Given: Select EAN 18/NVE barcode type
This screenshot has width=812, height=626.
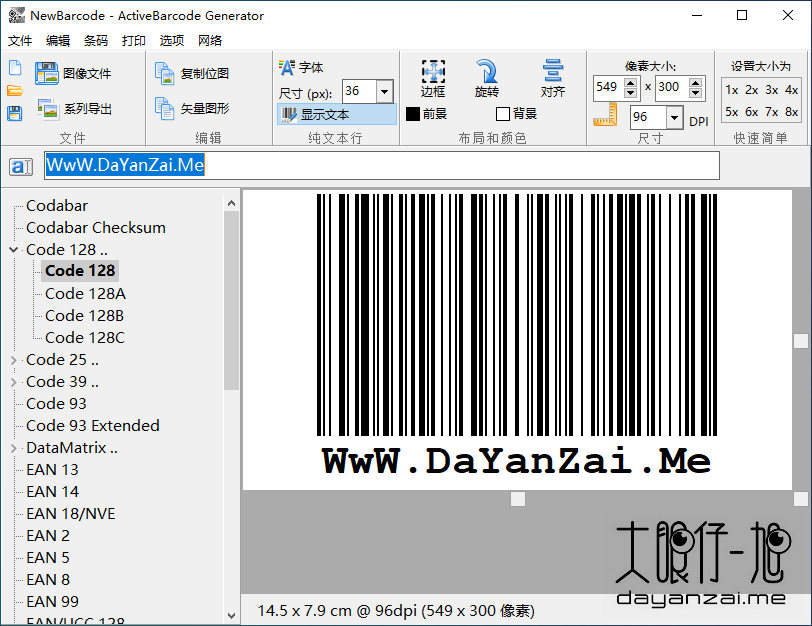Looking at the screenshot, I should click(x=71, y=514).
